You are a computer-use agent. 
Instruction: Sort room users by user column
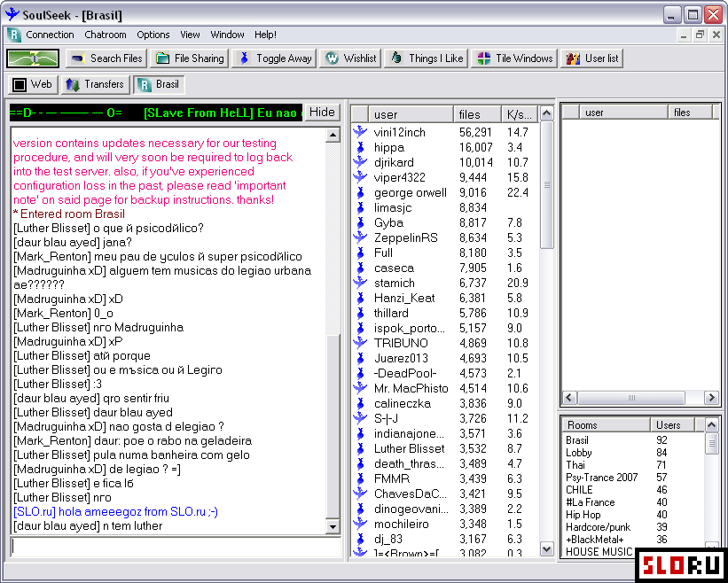[411, 114]
